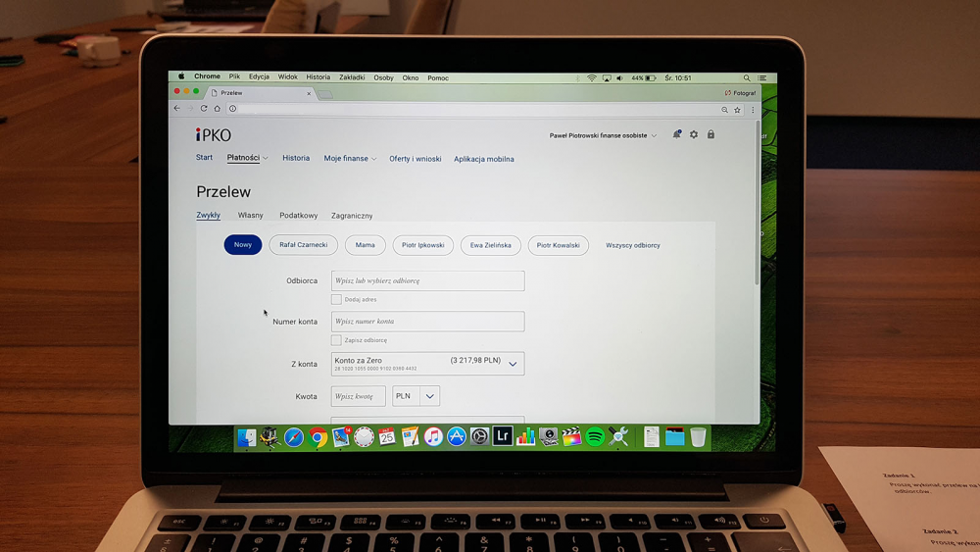Screen dimensions: 980x552
Task: Bookmark the page with the star icon
Action: click(738, 110)
